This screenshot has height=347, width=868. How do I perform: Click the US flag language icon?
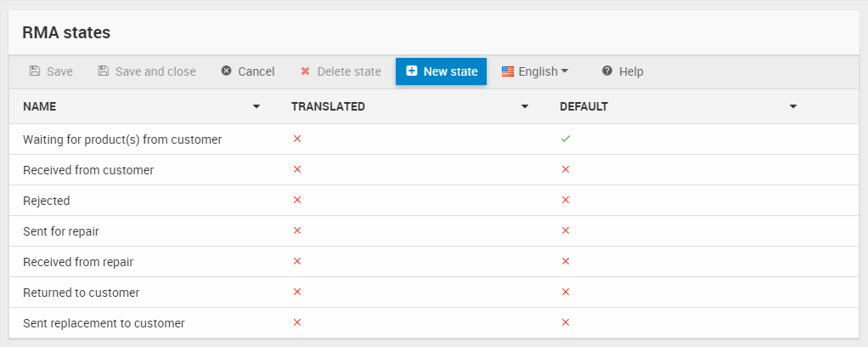(x=508, y=71)
